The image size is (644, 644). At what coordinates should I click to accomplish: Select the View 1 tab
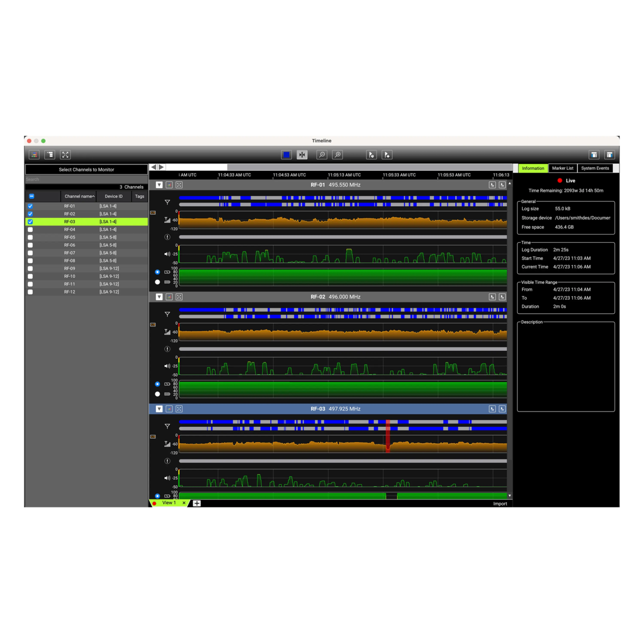(169, 503)
